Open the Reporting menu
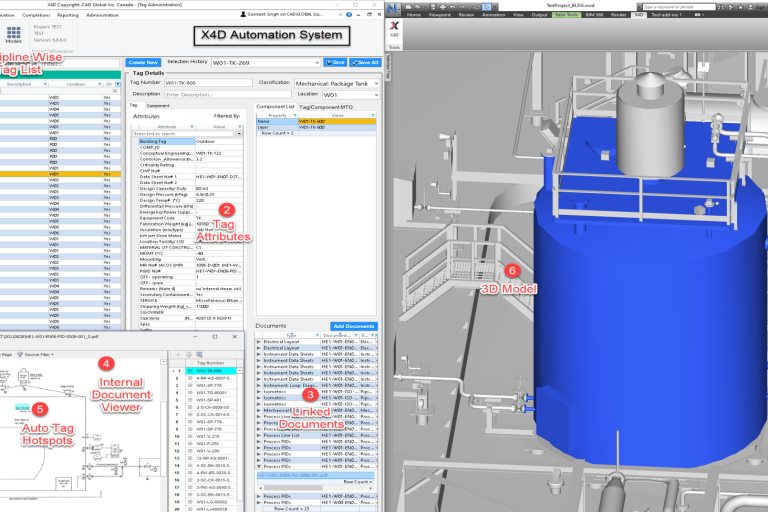Viewport: 768px width, 512px height. pos(68,15)
